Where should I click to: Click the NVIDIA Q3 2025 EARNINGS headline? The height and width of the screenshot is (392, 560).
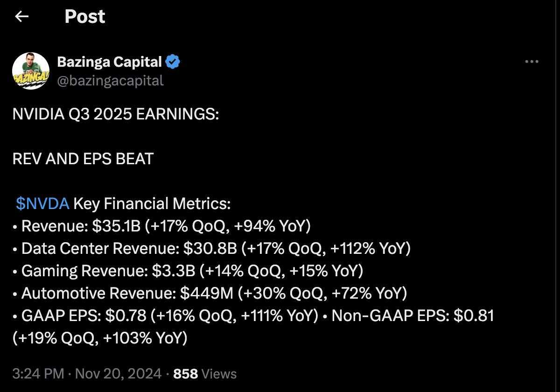coord(116,114)
